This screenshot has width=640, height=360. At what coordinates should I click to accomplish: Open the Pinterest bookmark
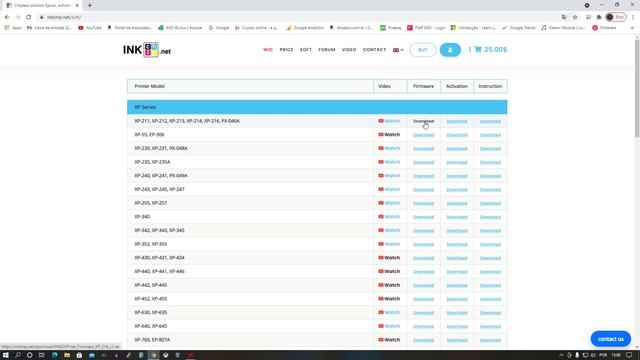pyautogui.click(x=604, y=28)
